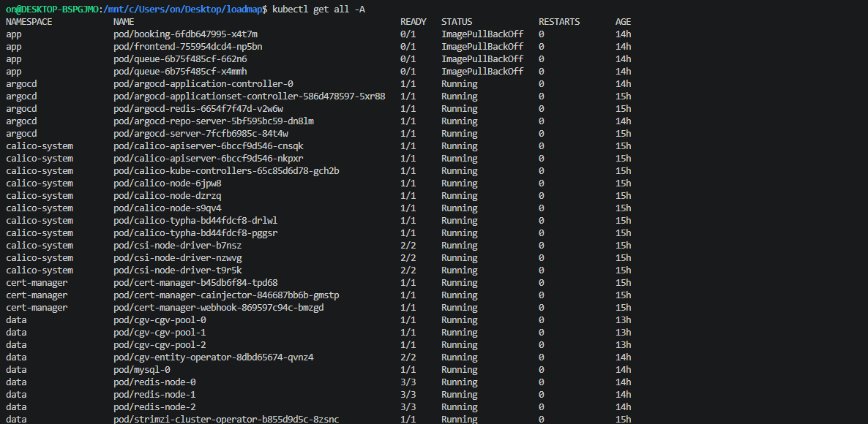The width and height of the screenshot is (868, 424).
Task: Click the NAME column header
Action: point(124,22)
